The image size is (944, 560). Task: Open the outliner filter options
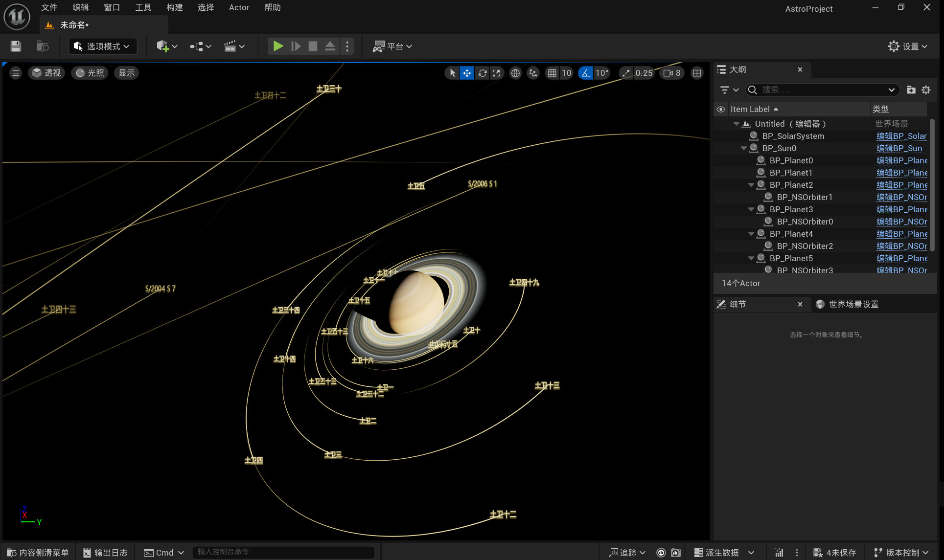click(x=729, y=90)
